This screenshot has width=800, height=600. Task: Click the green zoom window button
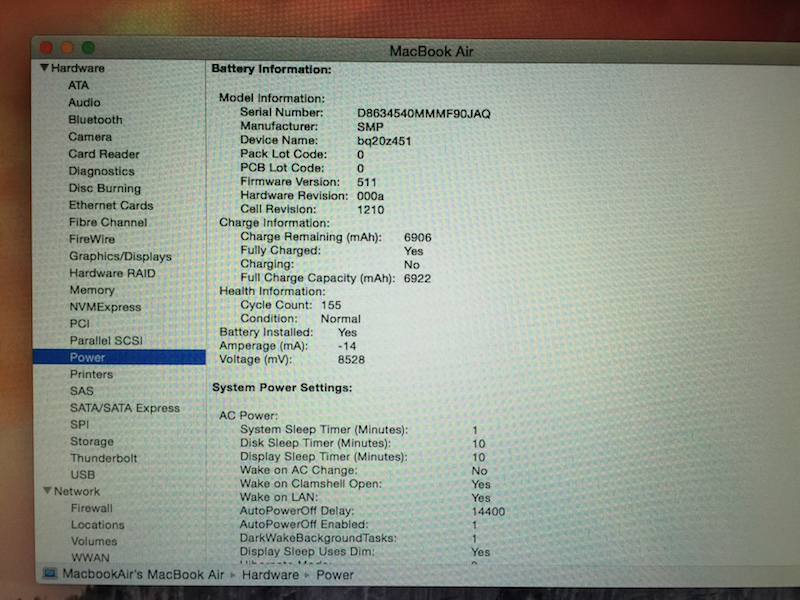(88, 48)
